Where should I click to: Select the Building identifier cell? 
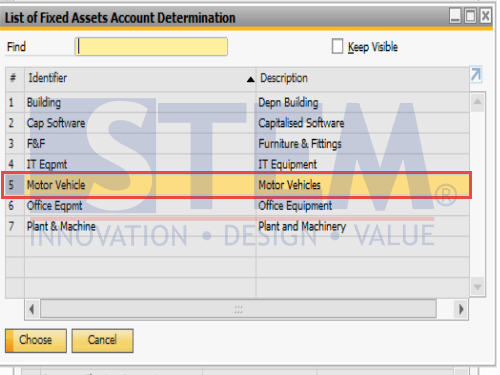point(140,102)
